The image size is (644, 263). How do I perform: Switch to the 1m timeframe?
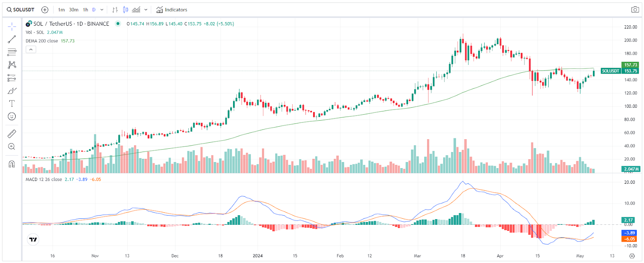pyautogui.click(x=61, y=10)
